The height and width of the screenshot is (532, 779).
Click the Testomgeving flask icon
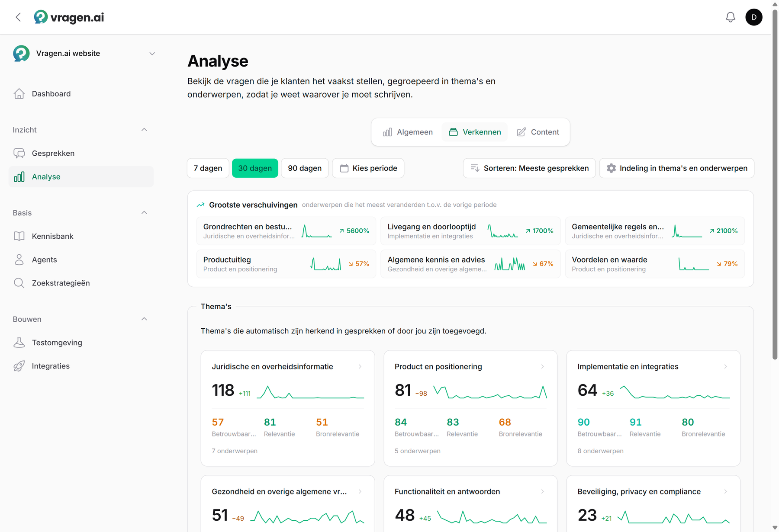pos(19,343)
